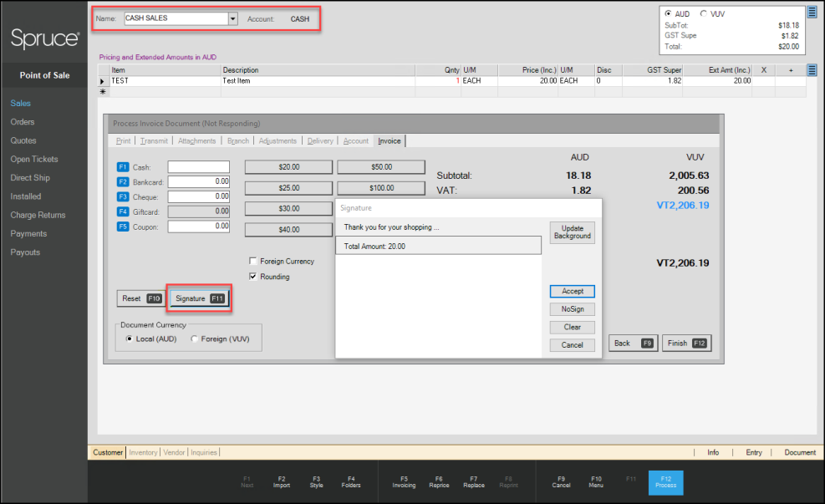Select AUD currency radio in totals panel
This screenshot has width=825, height=504.
pos(668,13)
